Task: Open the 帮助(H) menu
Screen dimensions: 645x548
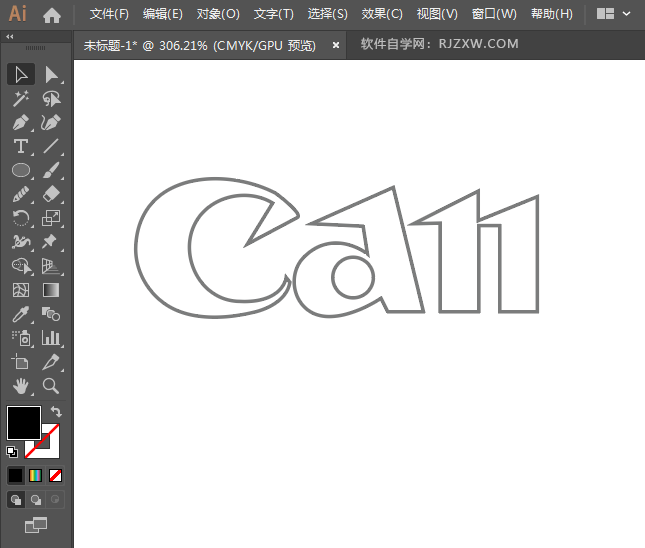Action: 551,14
